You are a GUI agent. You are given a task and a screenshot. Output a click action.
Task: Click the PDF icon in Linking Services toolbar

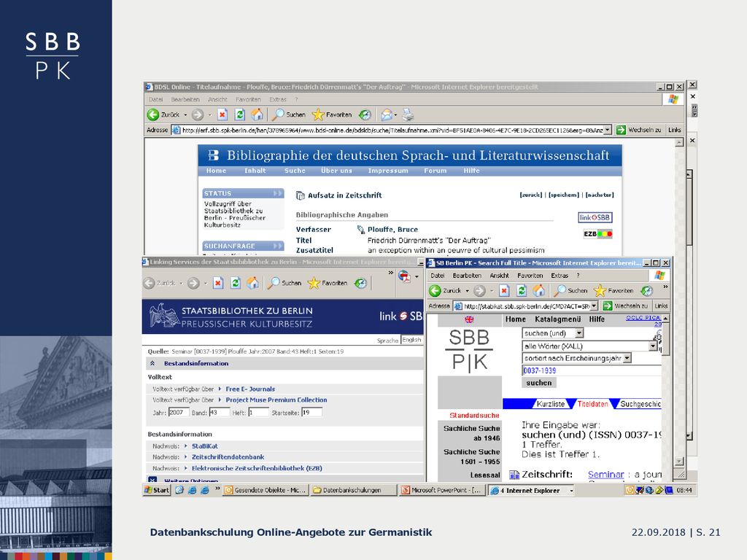(x=404, y=276)
